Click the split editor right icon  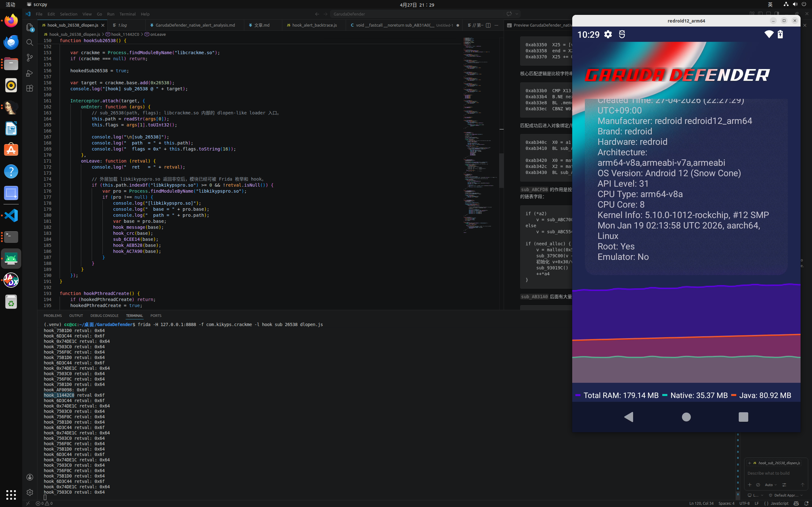[x=488, y=25]
